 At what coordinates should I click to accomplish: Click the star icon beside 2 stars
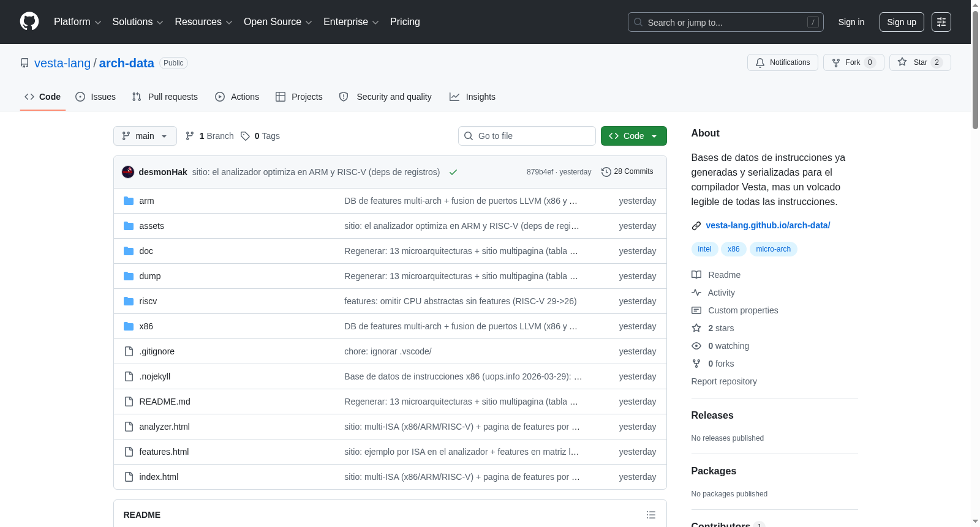tap(696, 328)
